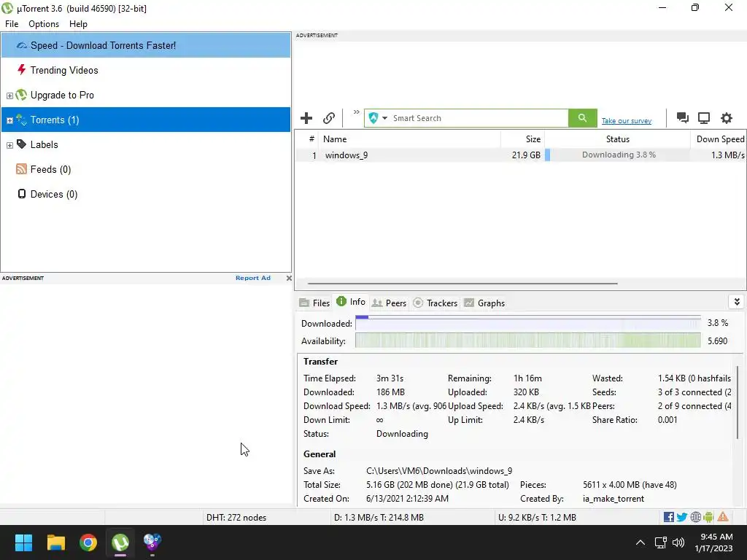Click the network tray icon
Screen dimensions: 747x560
[660, 542]
